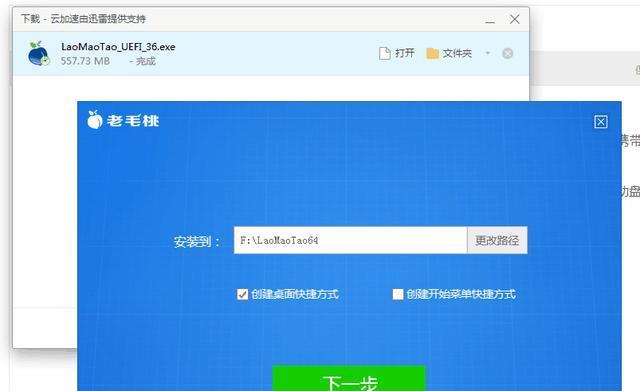Select the LaoMaoTao_UEFI_36.exe file name text
The height and width of the screenshot is (391, 640).
tap(118, 47)
